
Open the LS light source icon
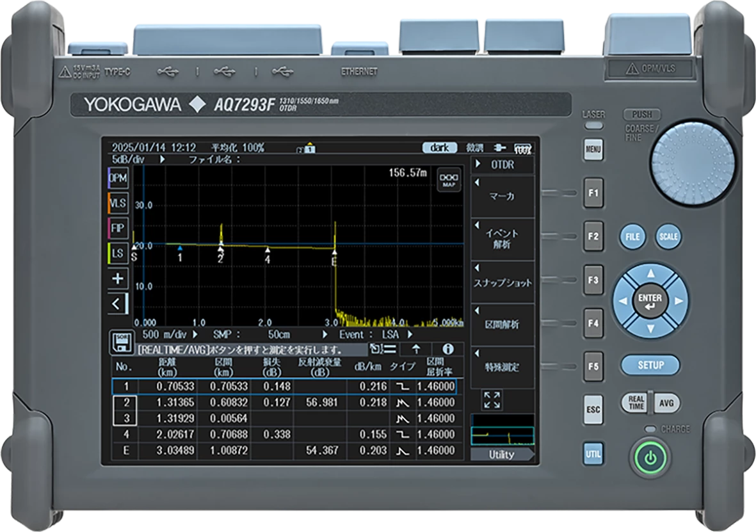coord(118,254)
